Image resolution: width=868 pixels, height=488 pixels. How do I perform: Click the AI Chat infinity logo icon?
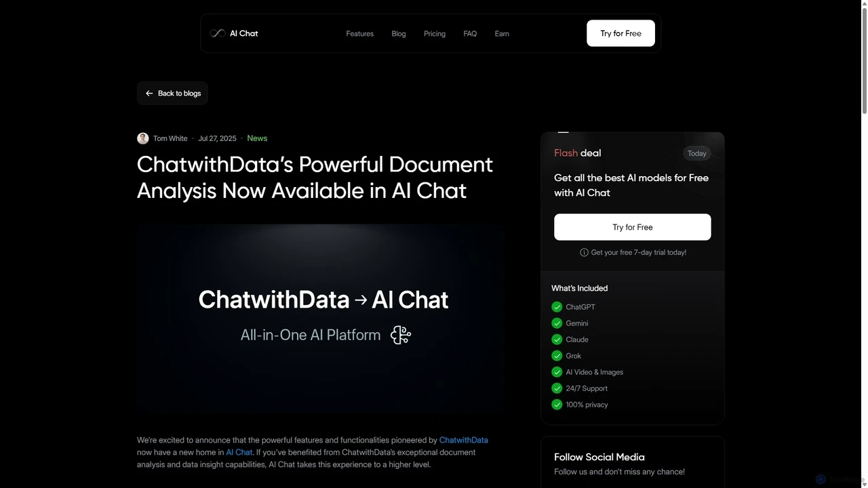[218, 33]
